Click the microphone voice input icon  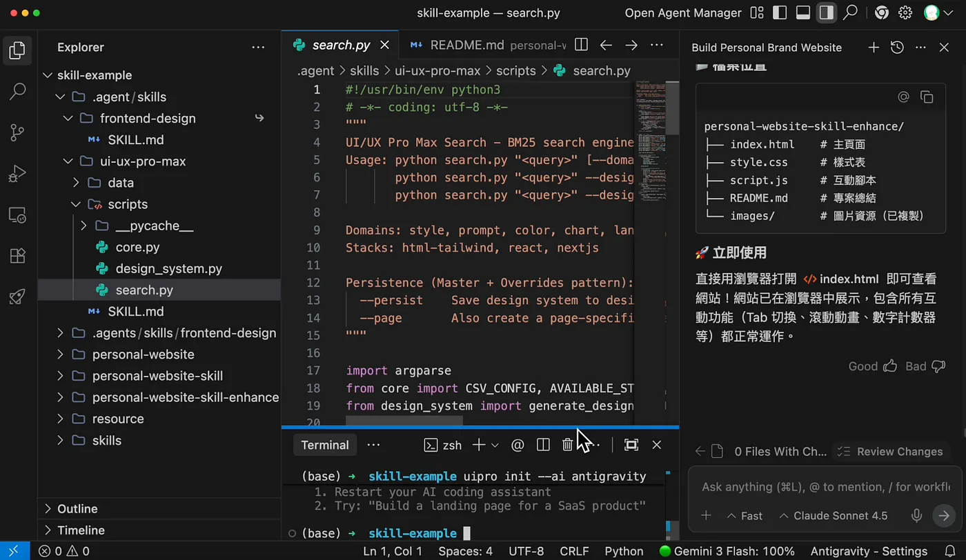[917, 516]
